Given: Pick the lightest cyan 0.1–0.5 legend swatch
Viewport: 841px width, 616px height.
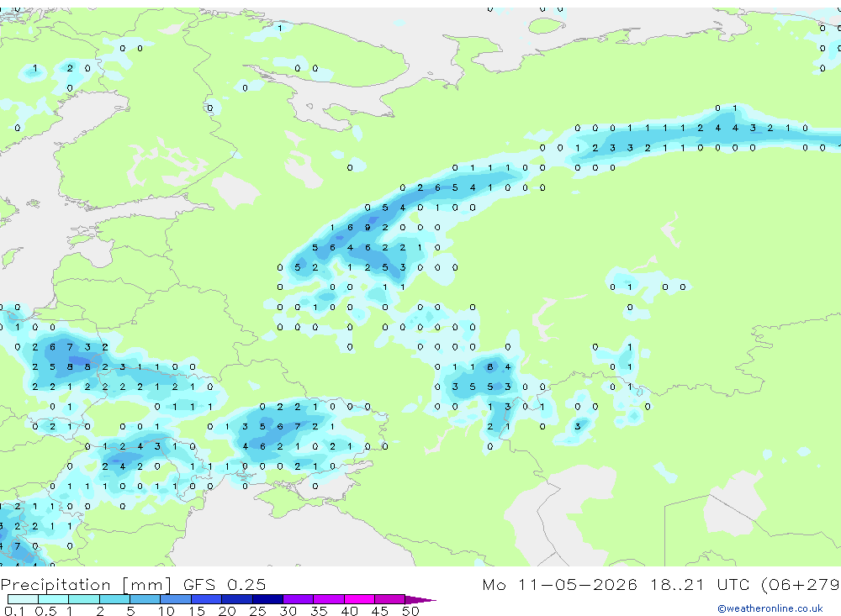Looking at the screenshot, I should coord(23,599).
